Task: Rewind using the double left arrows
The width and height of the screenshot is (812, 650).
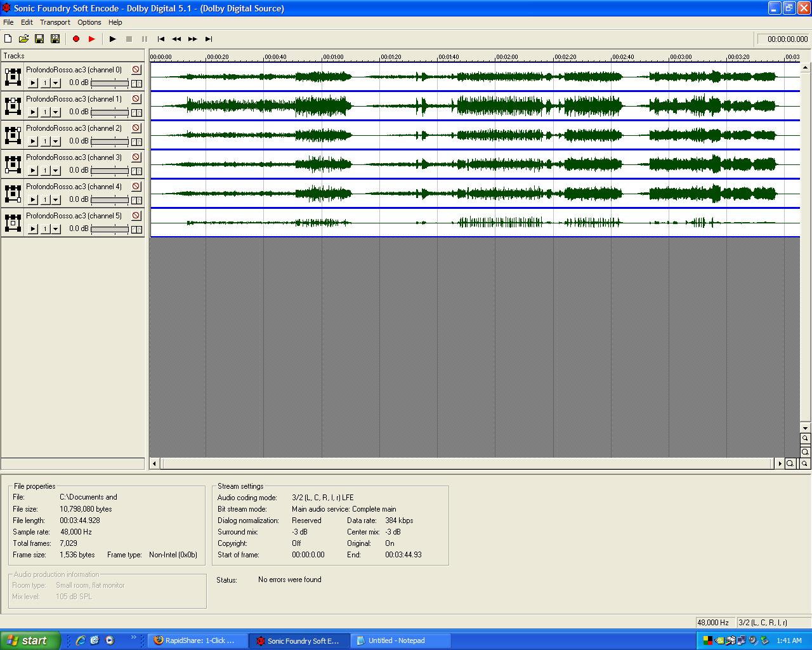Action: [176, 39]
